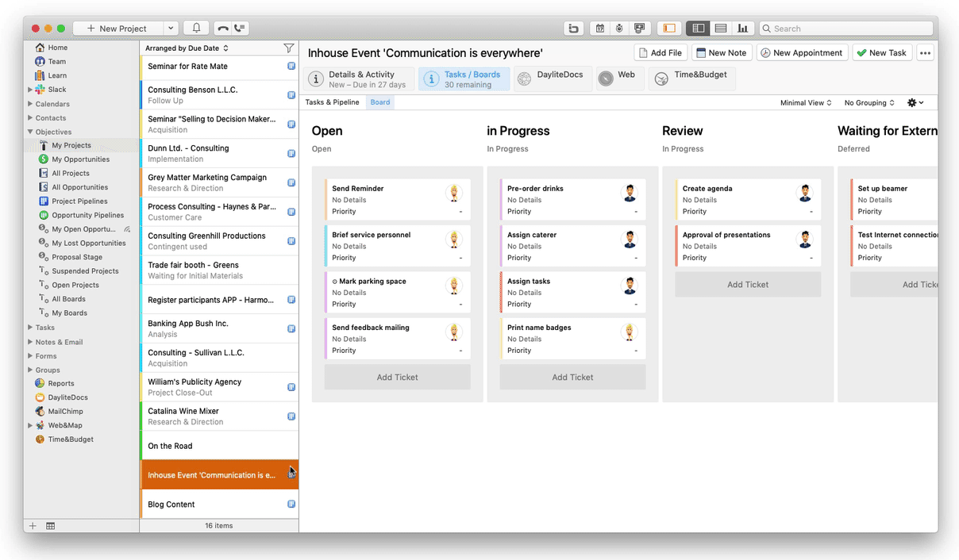Expand the Tasks sidebar section
This screenshot has width=959, height=560.
[x=30, y=328]
